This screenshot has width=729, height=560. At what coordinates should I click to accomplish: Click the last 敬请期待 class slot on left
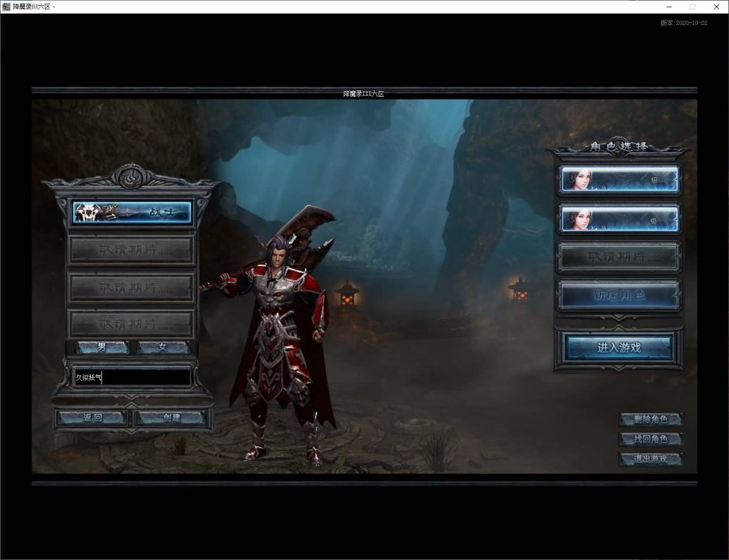[132, 324]
